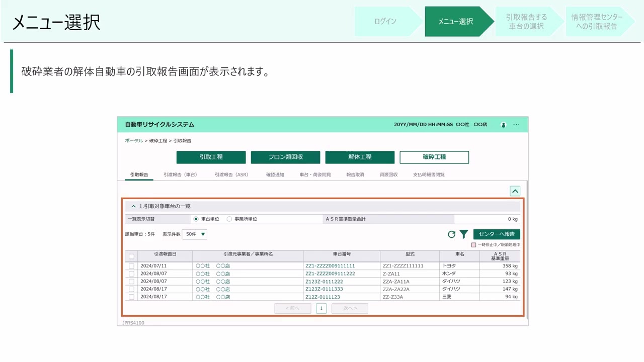The width and height of the screenshot is (644, 362).
Task: Click the 破砕工程 button
Action: coord(434,157)
